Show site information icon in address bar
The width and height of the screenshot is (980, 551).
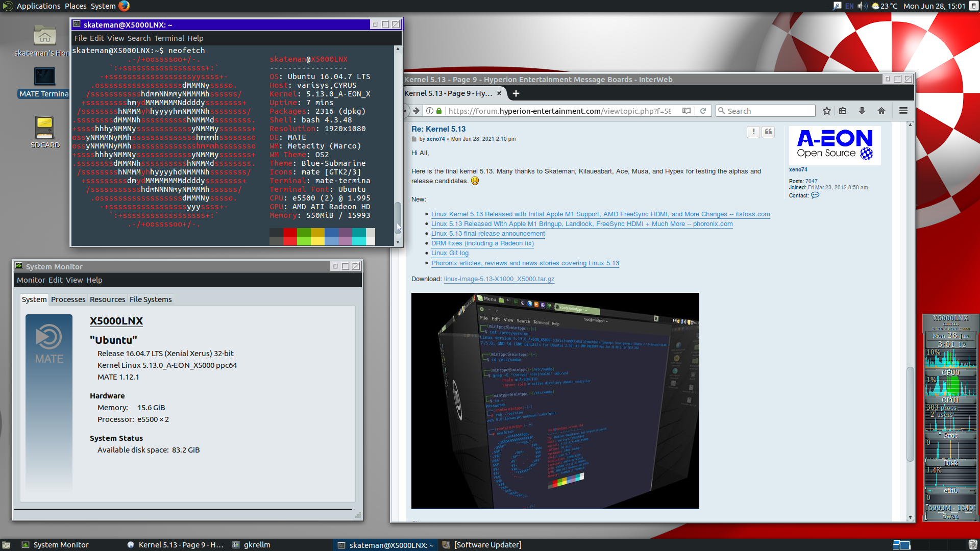click(430, 111)
